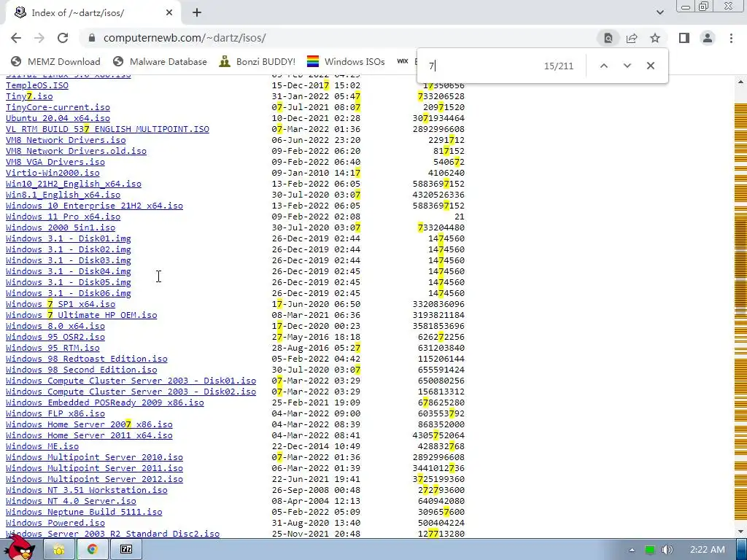Open the volume speaker tray icon
Image resolution: width=747 pixels, height=560 pixels.
[667, 550]
